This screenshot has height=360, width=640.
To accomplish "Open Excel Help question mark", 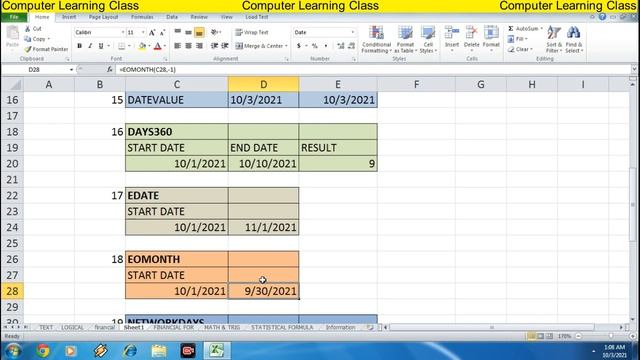I will [x=602, y=17].
